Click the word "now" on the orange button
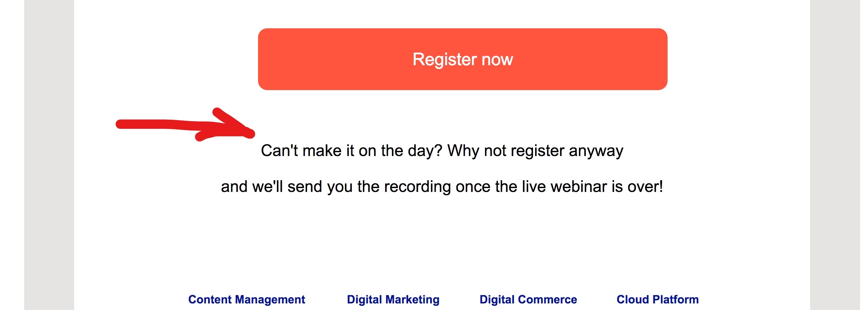The height and width of the screenshot is (310, 868). click(x=497, y=60)
